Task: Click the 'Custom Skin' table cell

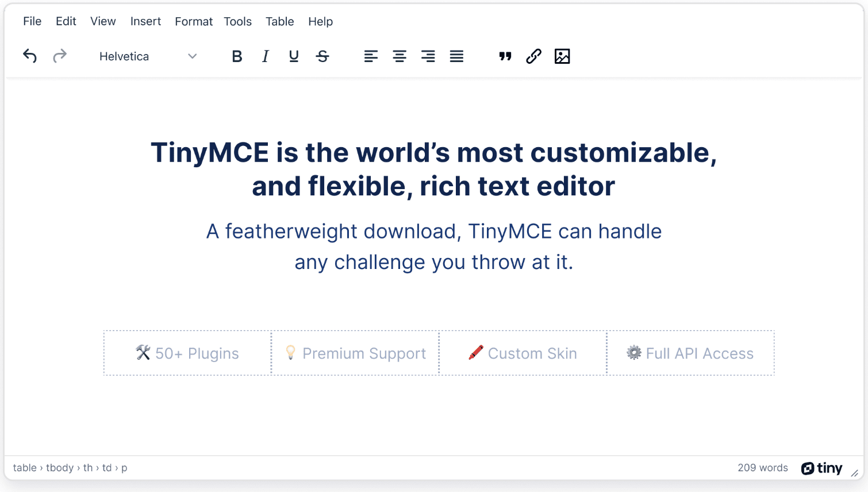Action: tap(523, 353)
